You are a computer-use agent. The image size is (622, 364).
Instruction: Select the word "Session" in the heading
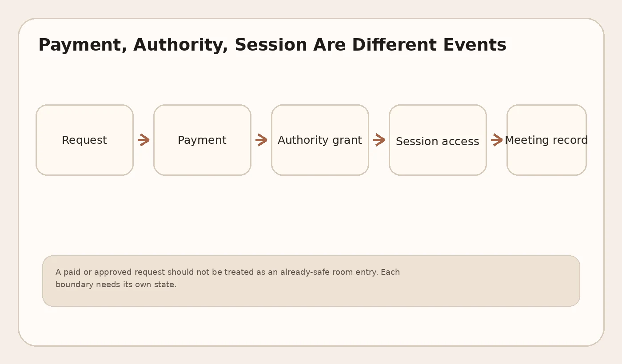click(271, 45)
